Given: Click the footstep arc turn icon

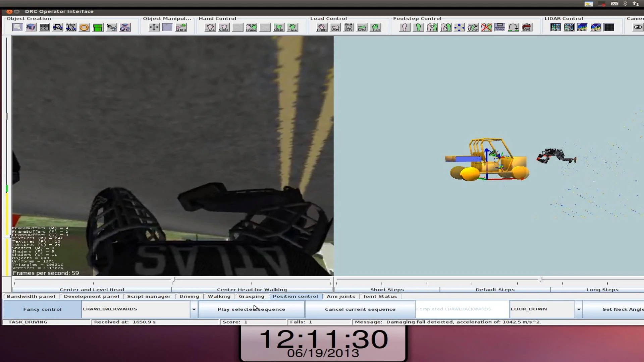Looking at the screenshot, I should (514, 27).
